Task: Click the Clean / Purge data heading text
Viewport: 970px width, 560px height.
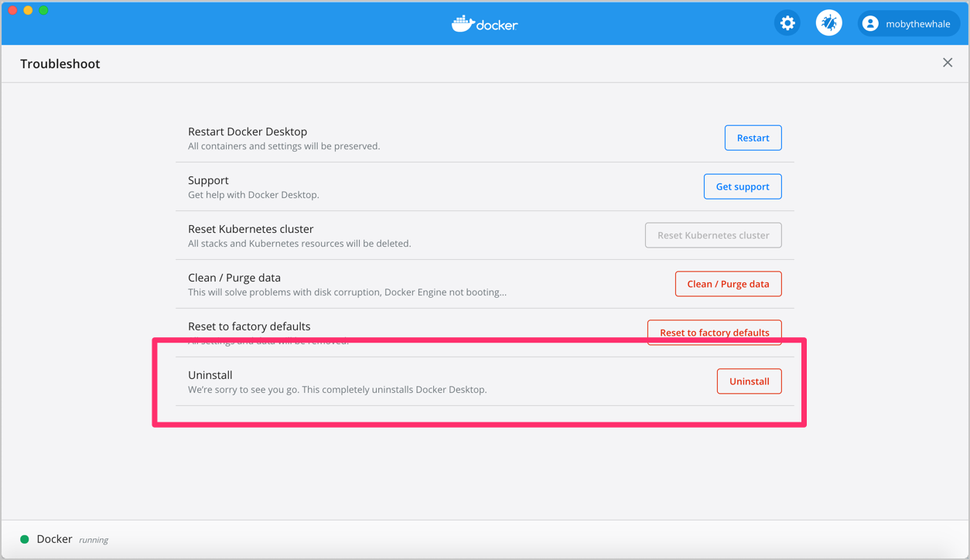Action: (234, 278)
